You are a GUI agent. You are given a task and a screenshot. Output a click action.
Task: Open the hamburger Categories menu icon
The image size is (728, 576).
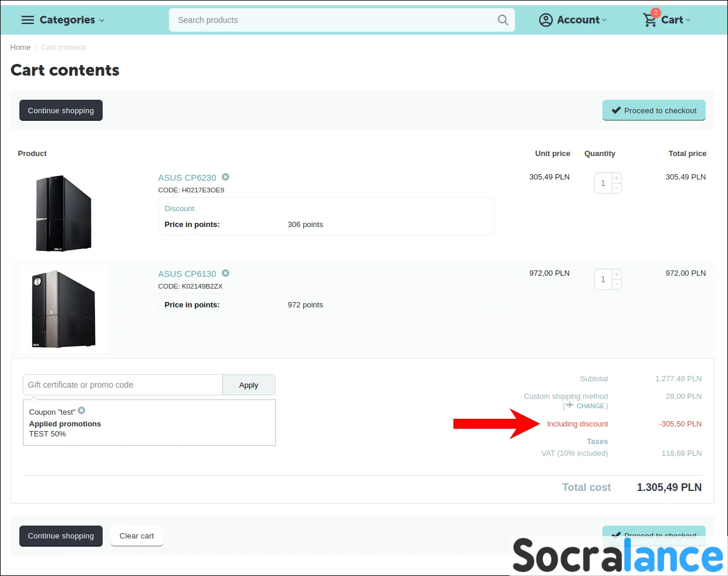pos(28,20)
